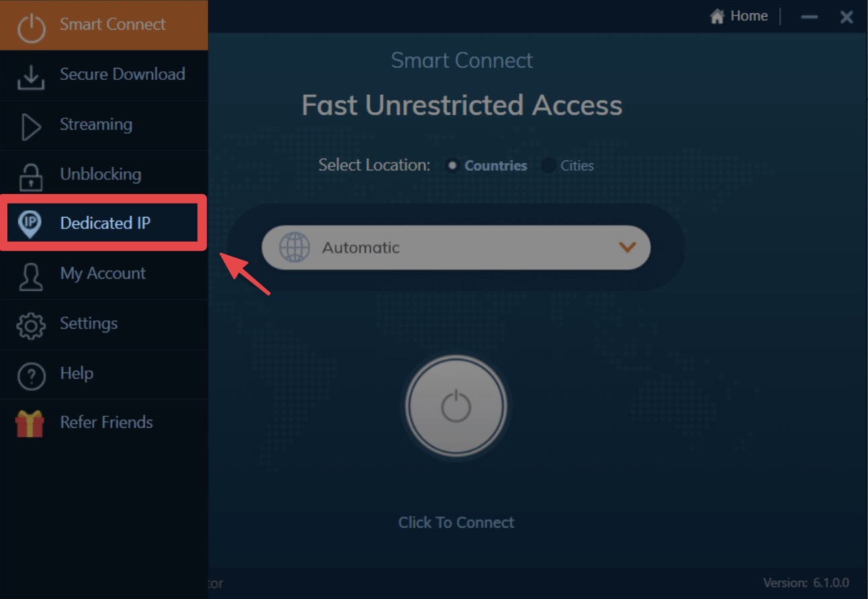Select the Countries radio button

click(x=452, y=165)
